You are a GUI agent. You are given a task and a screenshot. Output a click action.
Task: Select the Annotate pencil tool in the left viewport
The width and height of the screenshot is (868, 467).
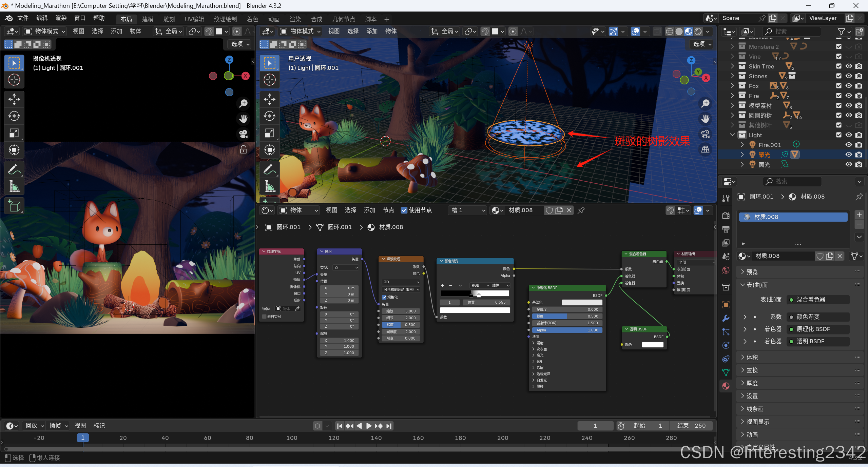click(14, 169)
